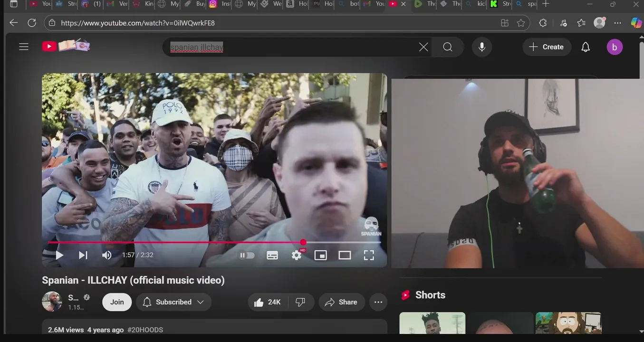Open the purple 'b' account avatar menu
This screenshot has height=342, width=644.
coord(615,47)
